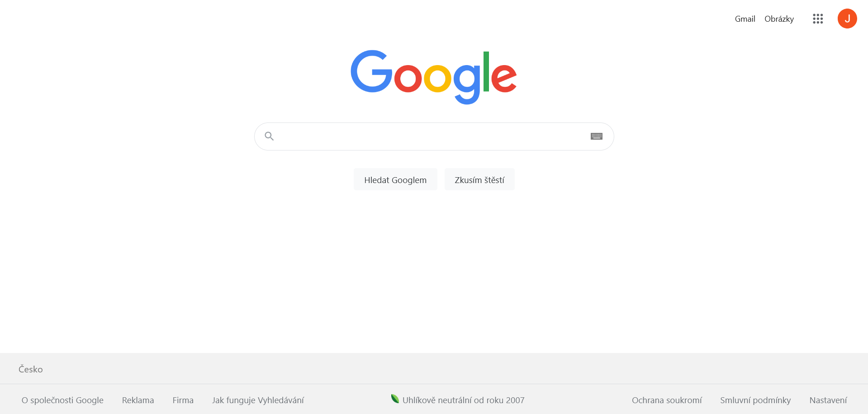Click the Česko country label
The height and width of the screenshot is (414, 868).
31,369
